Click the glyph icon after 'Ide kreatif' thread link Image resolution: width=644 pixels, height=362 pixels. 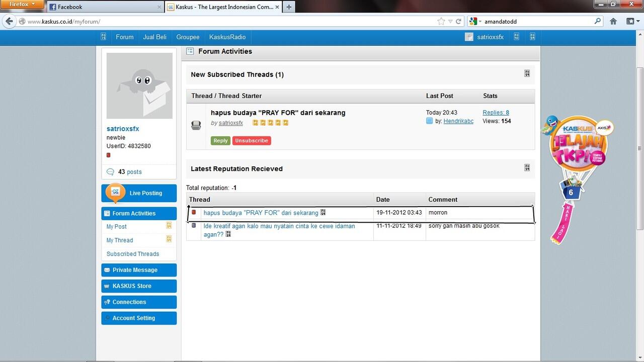click(228, 234)
